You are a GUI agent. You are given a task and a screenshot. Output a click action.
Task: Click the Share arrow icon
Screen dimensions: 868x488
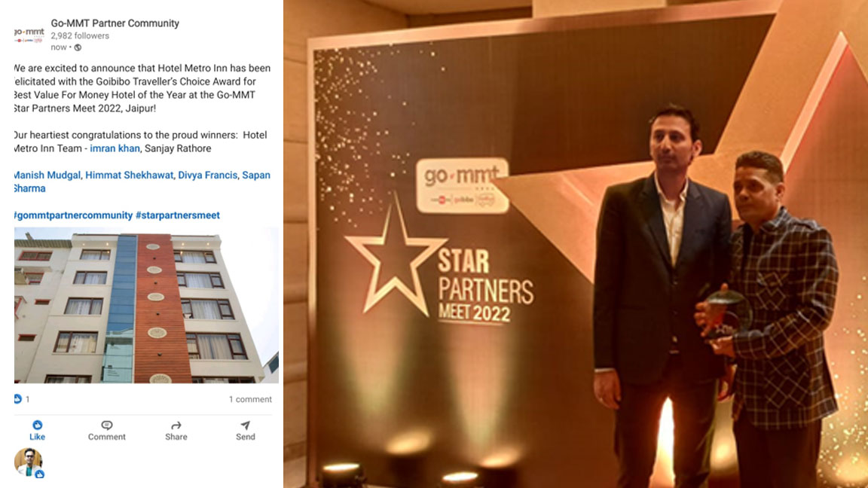click(x=176, y=425)
